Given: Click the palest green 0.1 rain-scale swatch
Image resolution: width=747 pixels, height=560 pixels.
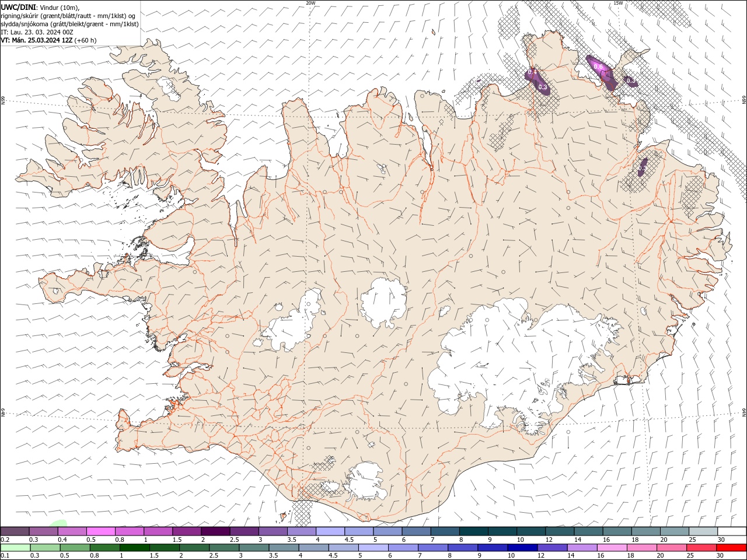Looking at the screenshot, I should (15, 548).
